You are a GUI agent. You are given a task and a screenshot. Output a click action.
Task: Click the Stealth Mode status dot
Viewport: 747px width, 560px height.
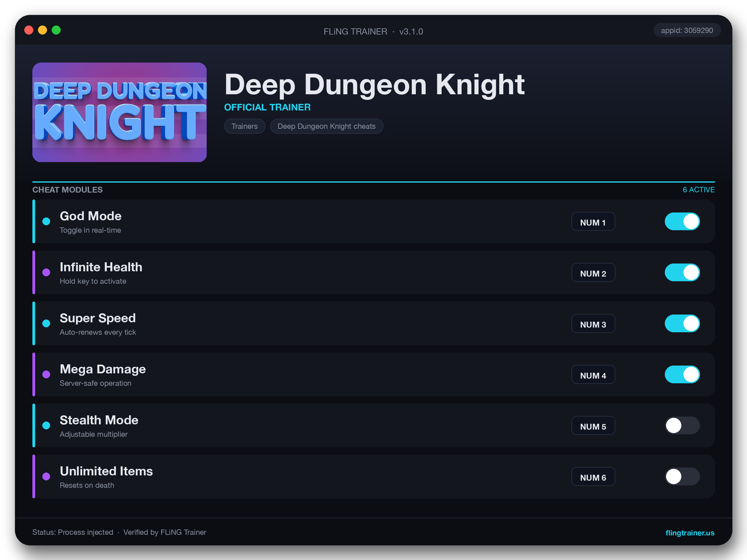click(x=46, y=425)
